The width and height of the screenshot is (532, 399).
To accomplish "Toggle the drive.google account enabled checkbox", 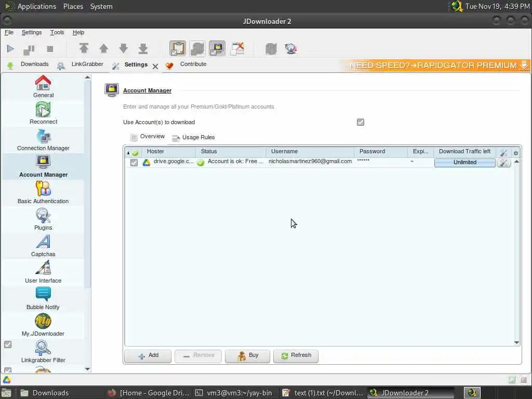I will 134,163.
